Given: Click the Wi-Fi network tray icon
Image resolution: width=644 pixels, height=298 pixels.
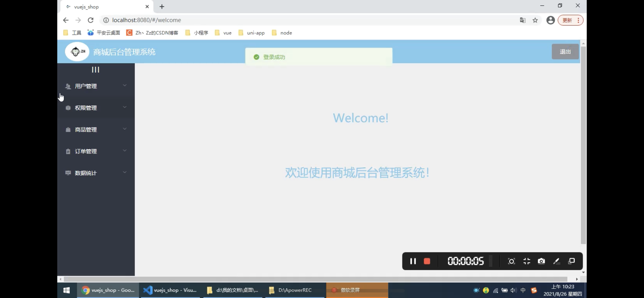Looking at the screenshot, I should coord(495,290).
